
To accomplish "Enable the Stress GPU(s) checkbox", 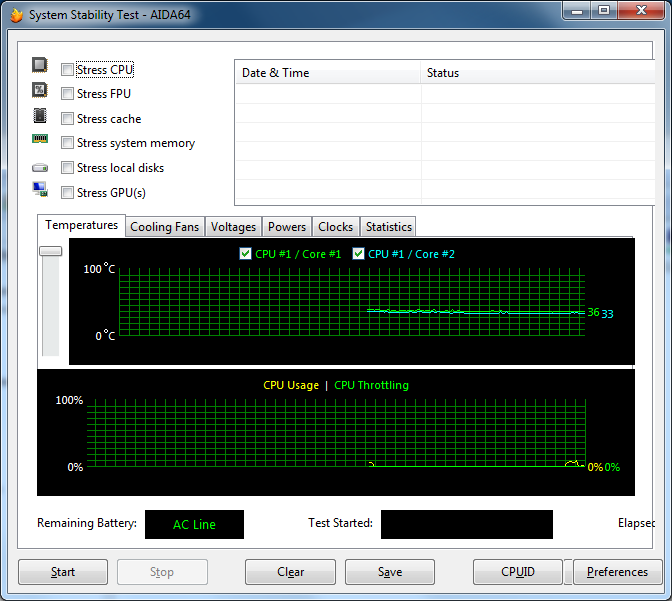I will point(67,192).
